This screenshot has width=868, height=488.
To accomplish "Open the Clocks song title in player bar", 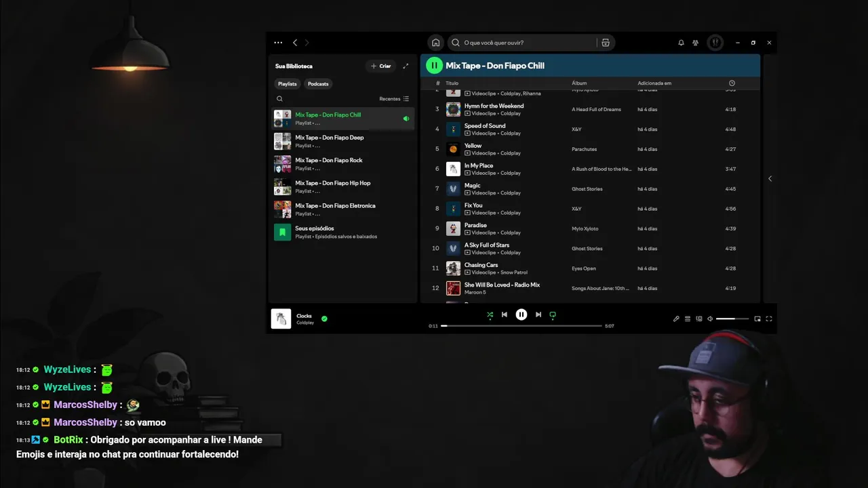I will [304, 316].
